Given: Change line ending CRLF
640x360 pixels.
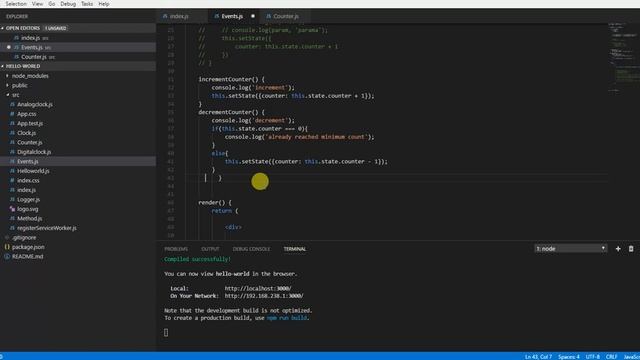Looking at the screenshot, I should click(611, 357).
